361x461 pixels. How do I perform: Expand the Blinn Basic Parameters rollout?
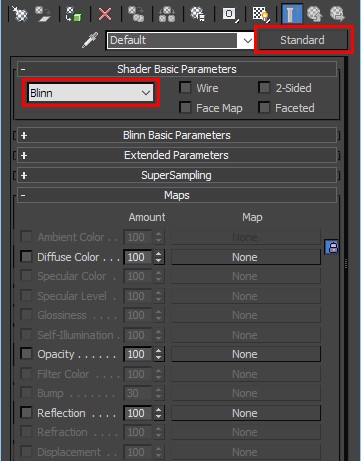[x=177, y=135]
